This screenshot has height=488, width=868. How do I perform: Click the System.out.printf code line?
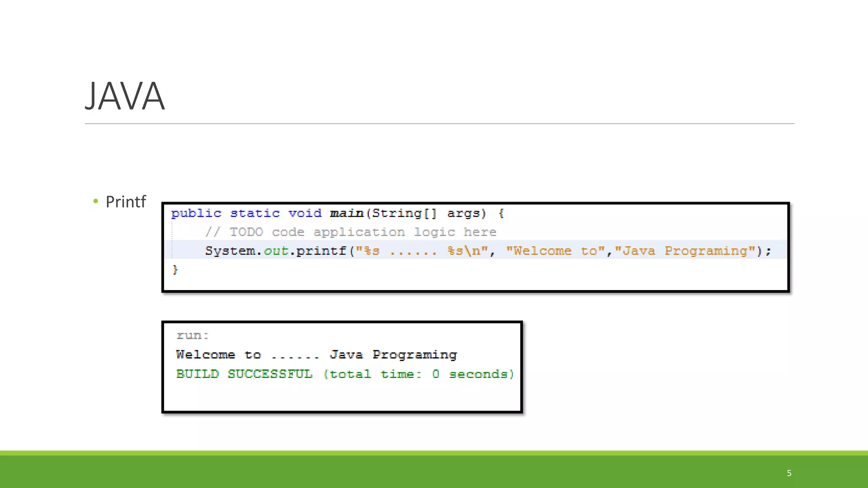click(x=488, y=251)
